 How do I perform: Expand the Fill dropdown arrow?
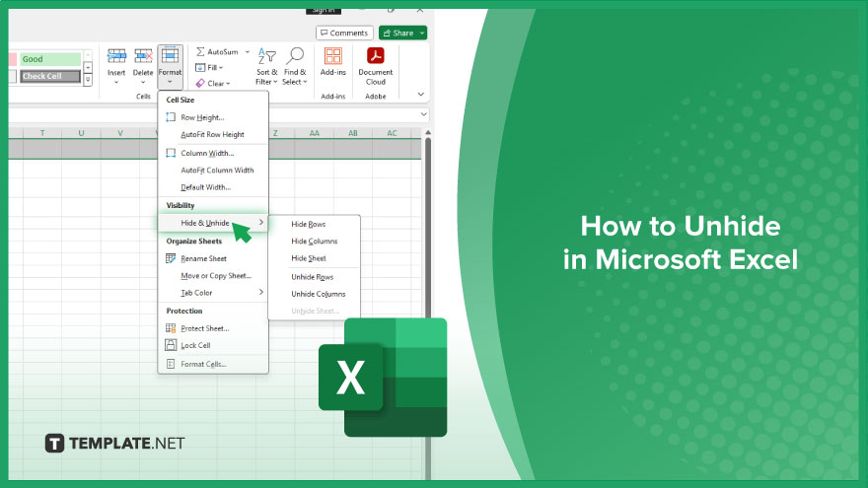pyautogui.click(x=221, y=67)
